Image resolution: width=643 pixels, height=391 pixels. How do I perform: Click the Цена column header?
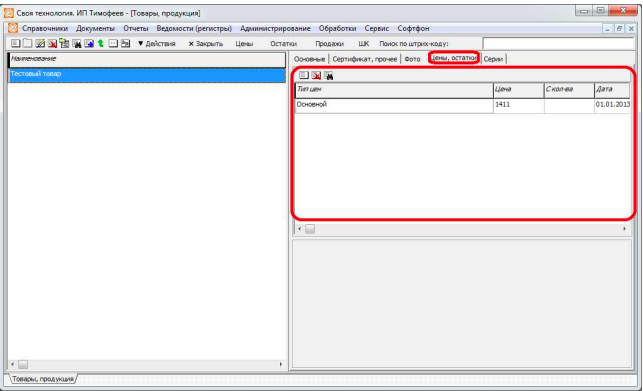coord(518,90)
